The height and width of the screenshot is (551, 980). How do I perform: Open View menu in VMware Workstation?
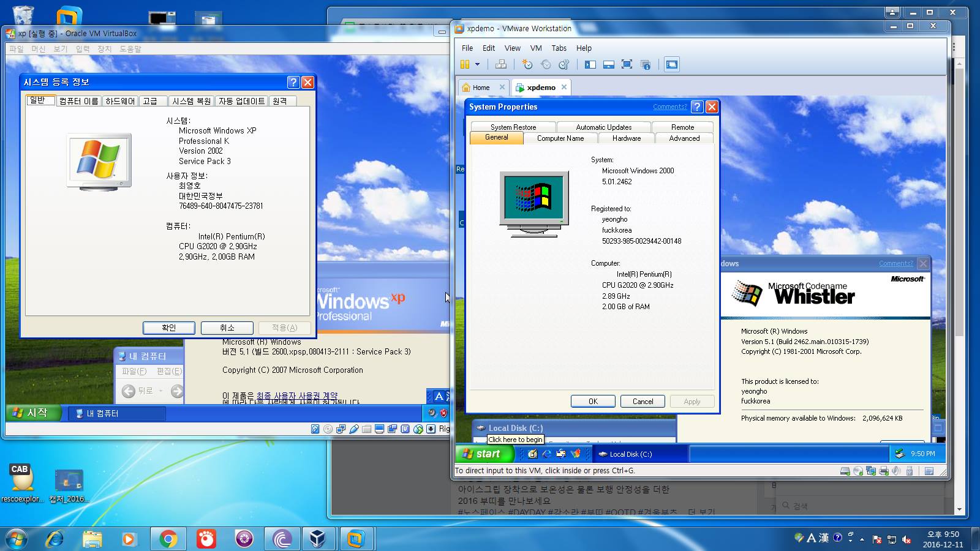pyautogui.click(x=513, y=48)
